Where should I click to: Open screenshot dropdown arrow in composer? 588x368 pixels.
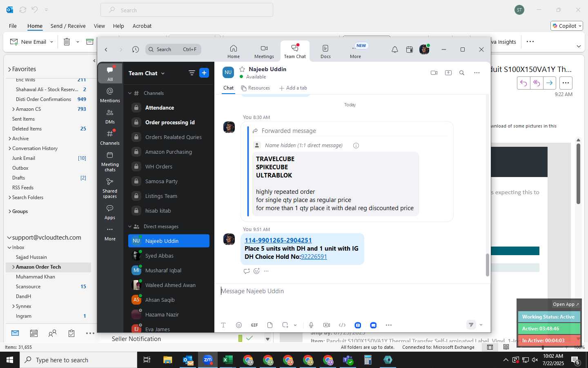click(295, 325)
